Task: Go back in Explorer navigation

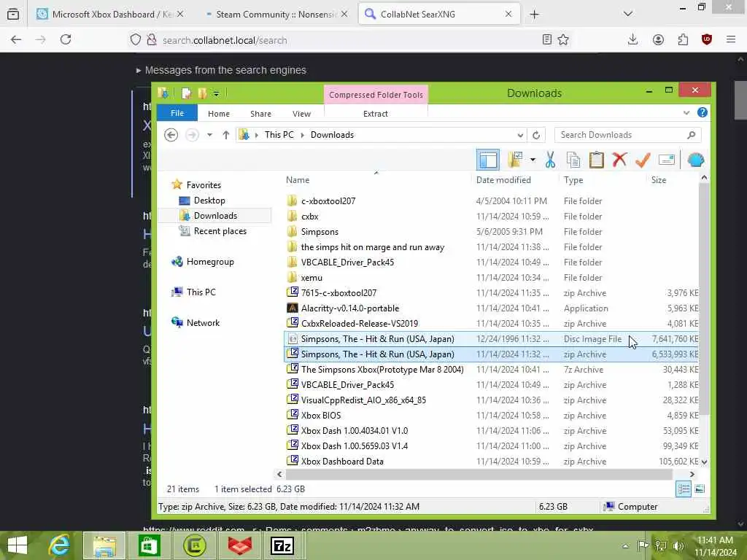Action: click(x=171, y=135)
